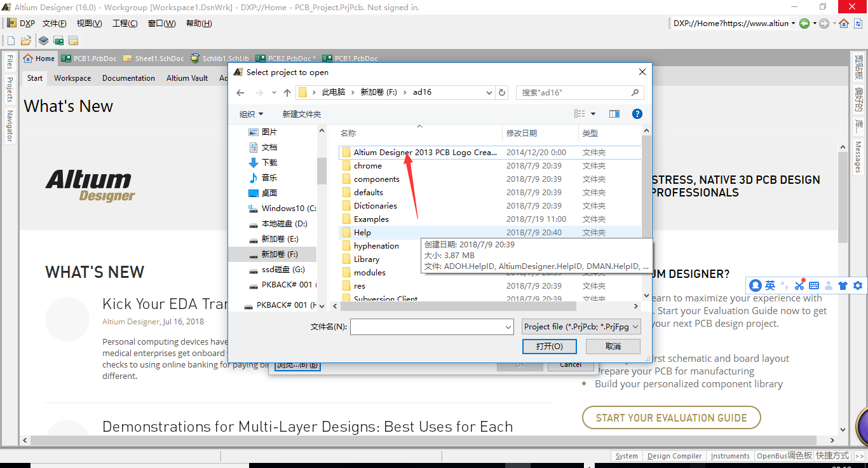868x468 pixels.
Task: Click the workspace sheet toolbar icon
Action: point(74,41)
